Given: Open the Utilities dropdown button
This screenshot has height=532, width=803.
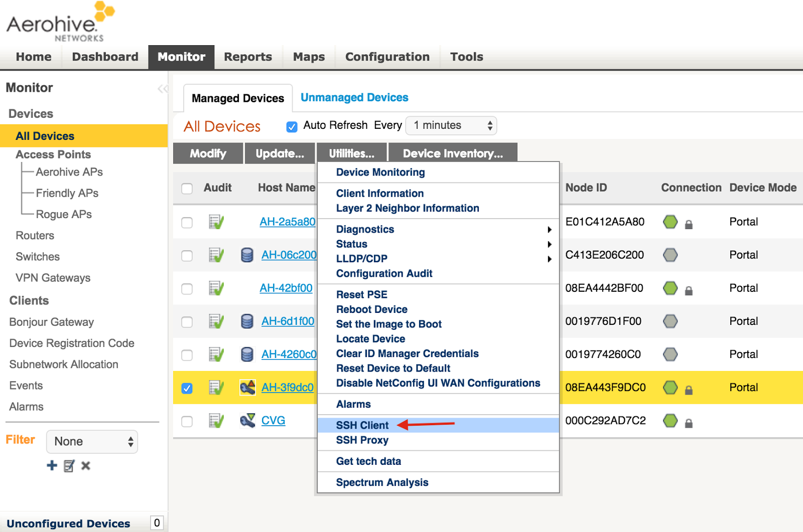Looking at the screenshot, I should pos(352,153).
